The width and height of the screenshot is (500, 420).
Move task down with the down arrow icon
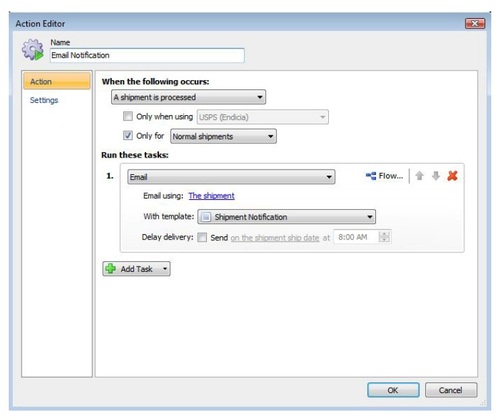click(436, 176)
